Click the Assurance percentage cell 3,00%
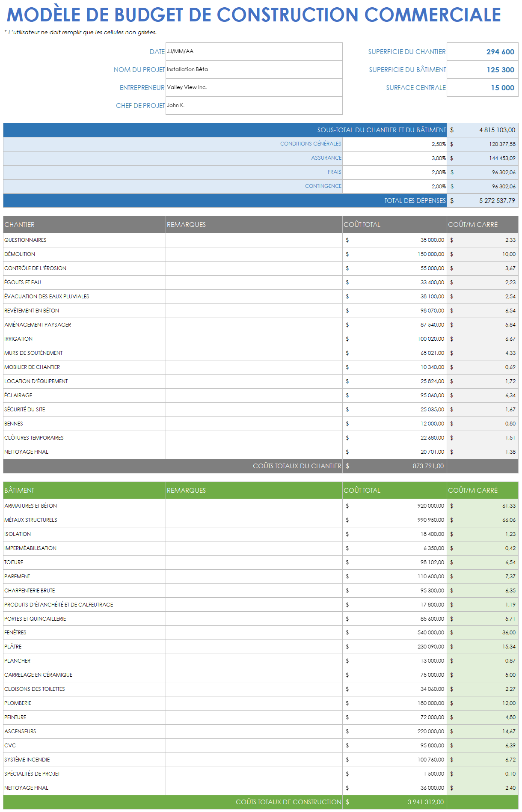This screenshot has height=812, width=522. click(x=394, y=158)
